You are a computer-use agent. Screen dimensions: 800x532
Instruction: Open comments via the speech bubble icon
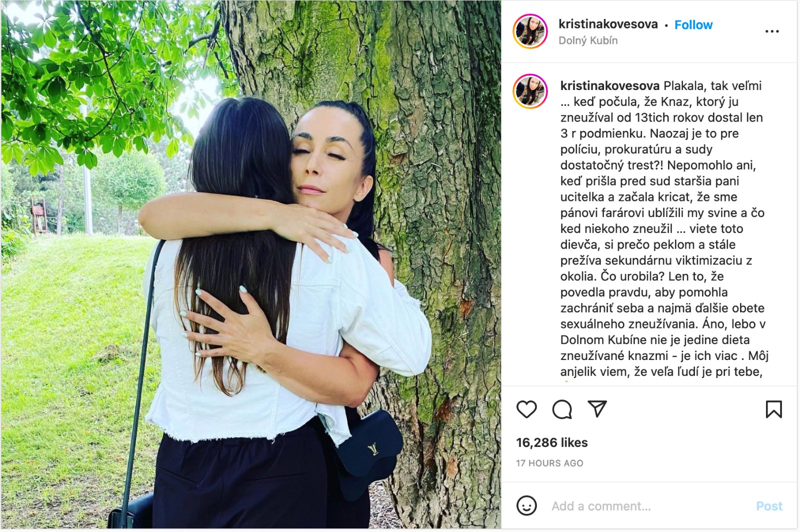click(x=562, y=409)
